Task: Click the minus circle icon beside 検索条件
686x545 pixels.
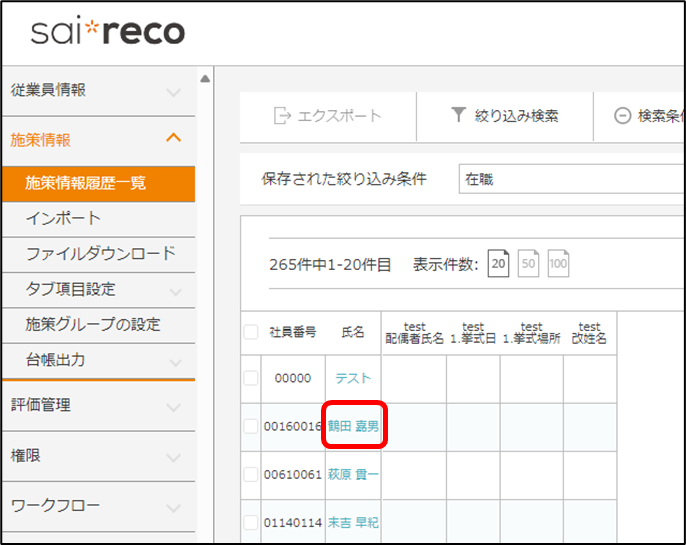Action: pyautogui.click(x=622, y=116)
